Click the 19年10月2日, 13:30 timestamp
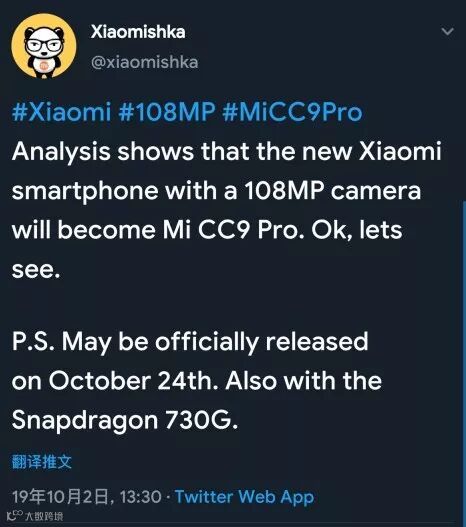The width and height of the screenshot is (466, 527). [87, 497]
